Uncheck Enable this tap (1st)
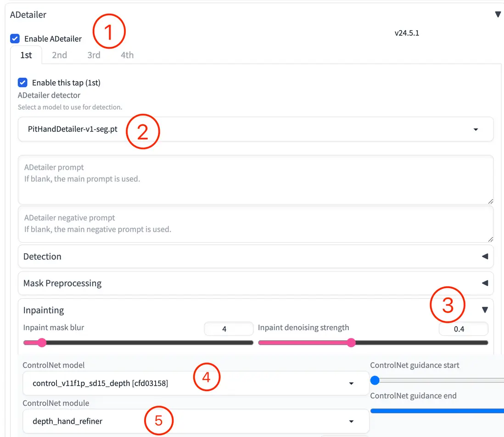The image size is (504, 437). (x=22, y=83)
